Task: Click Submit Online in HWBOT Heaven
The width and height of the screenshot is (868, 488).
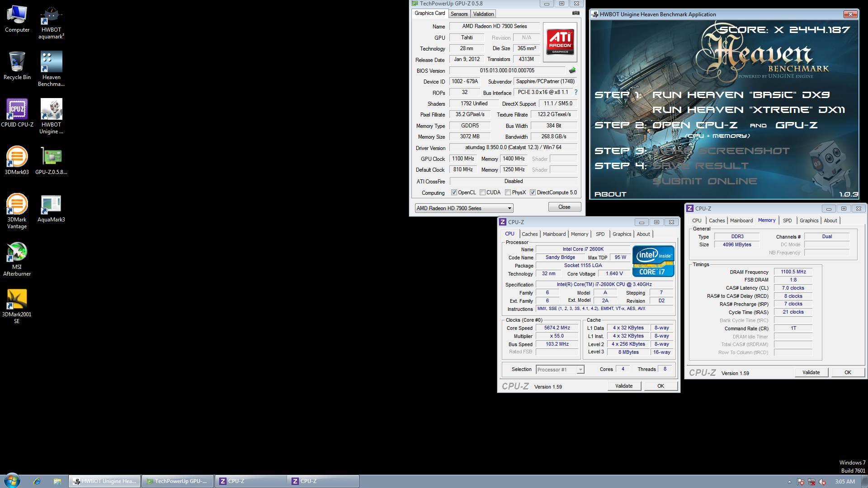Action: coord(704,181)
